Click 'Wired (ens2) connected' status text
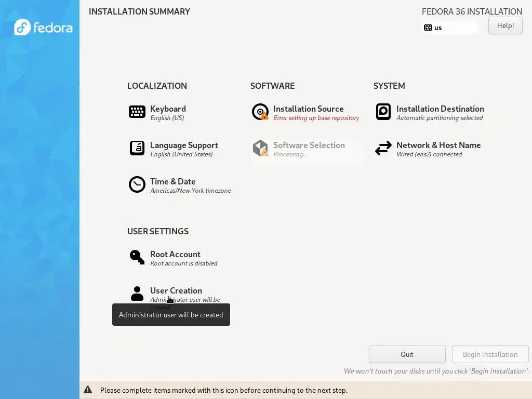The width and height of the screenshot is (532, 399). click(429, 154)
